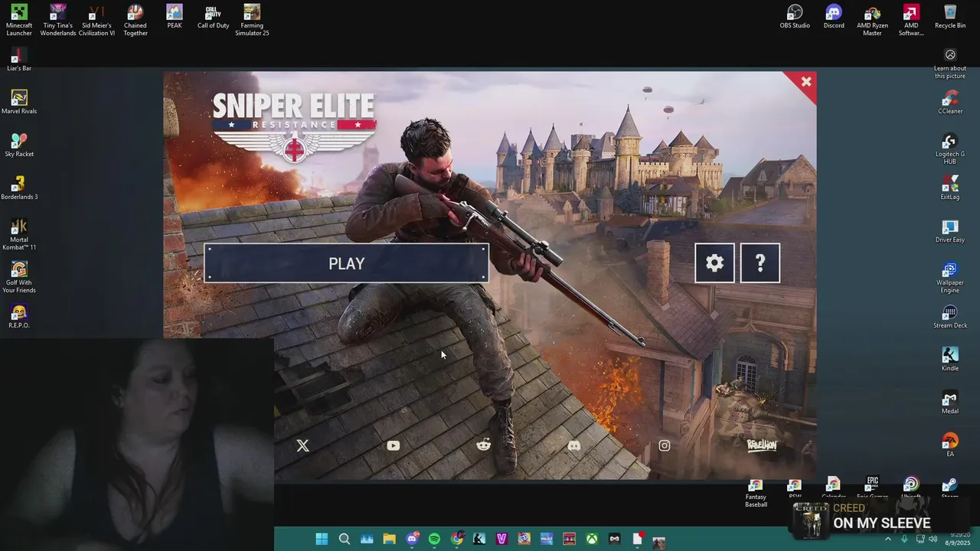This screenshot has width=980, height=551.
Task: Select Golf With Your Friends icon
Action: (19, 278)
